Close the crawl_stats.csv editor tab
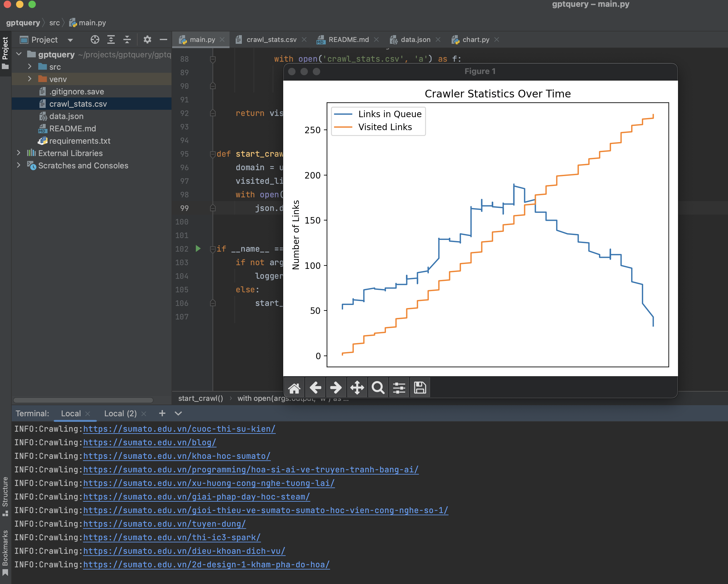 (x=304, y=39)
